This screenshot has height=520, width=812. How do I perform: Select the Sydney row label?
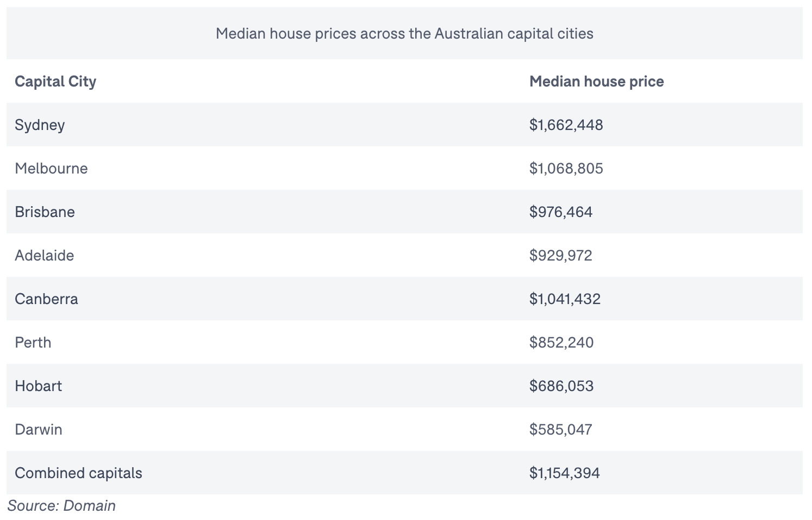40,125
